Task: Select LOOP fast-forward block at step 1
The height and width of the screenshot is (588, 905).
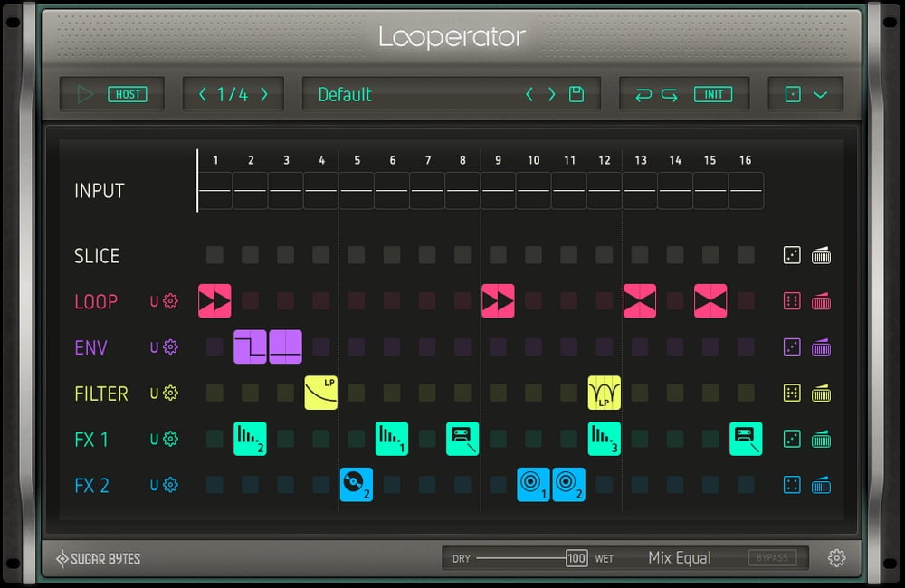Action: point(214,300)
